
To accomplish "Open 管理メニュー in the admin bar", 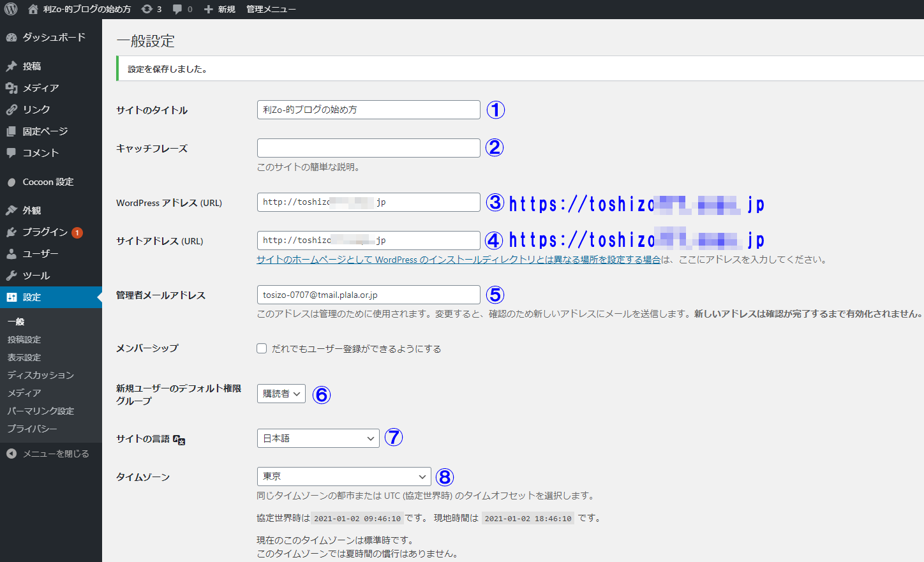I will pos(271,9).
